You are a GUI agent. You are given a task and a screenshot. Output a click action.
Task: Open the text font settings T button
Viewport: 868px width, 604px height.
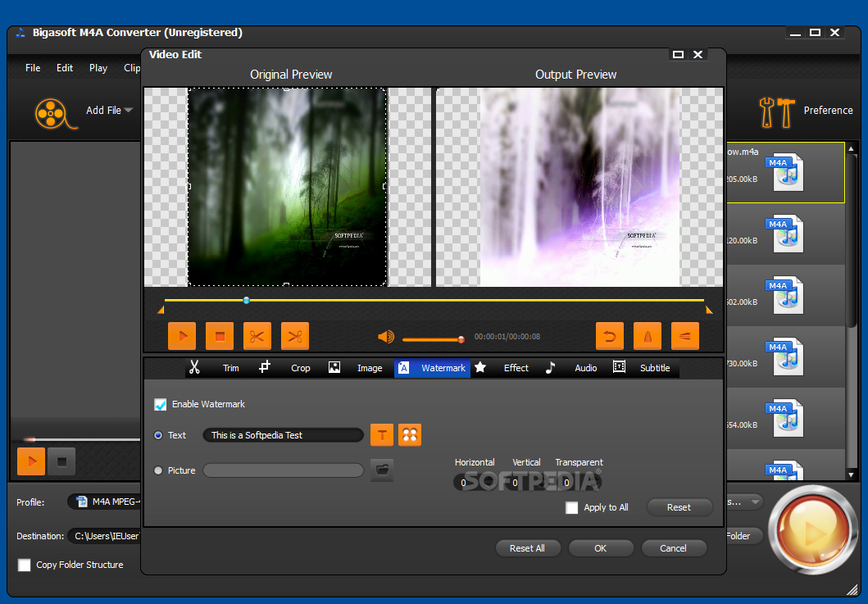coord(382,435)
